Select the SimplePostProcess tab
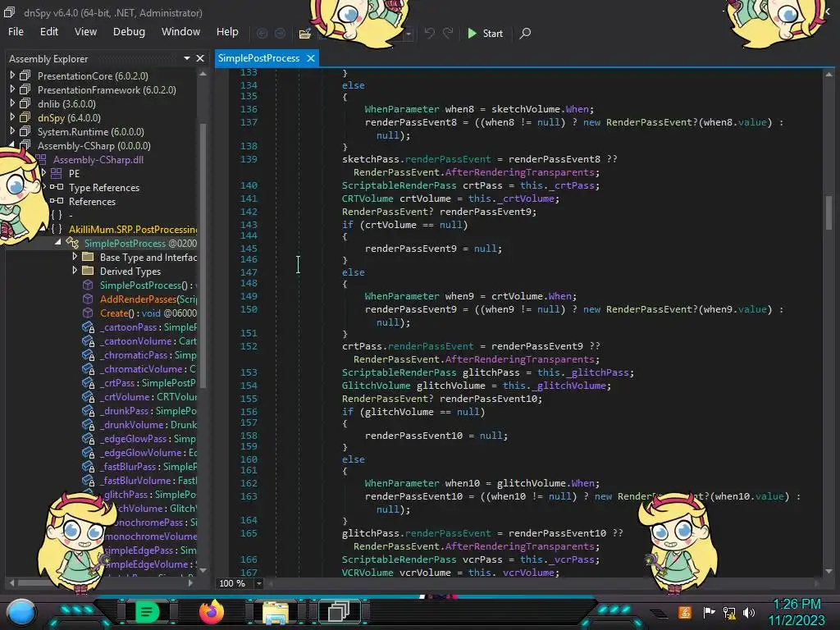 (258, 58)
